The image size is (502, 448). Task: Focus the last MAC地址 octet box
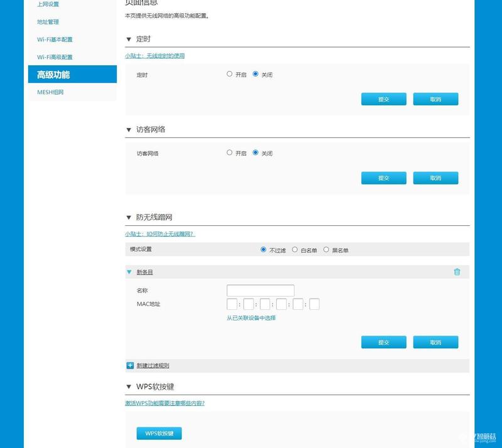tap(314, 304)
